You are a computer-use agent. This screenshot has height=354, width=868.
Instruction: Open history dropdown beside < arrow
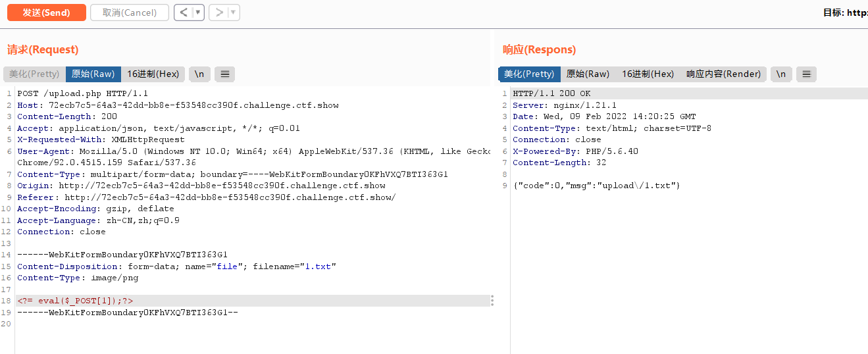[198, 13]
